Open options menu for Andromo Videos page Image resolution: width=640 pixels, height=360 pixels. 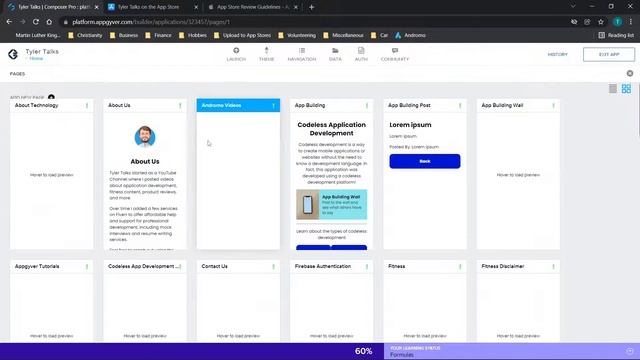(x=273, y=105)
